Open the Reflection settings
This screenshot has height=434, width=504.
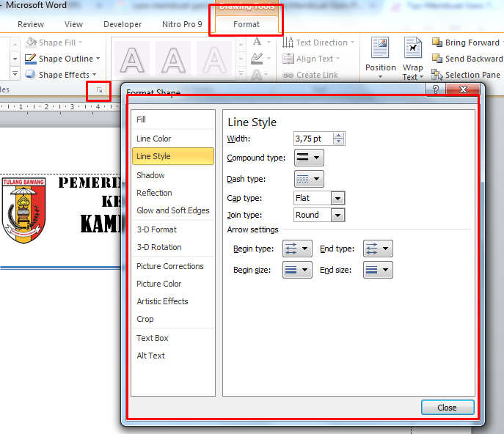pyautogui.click(x=173, y=193)
